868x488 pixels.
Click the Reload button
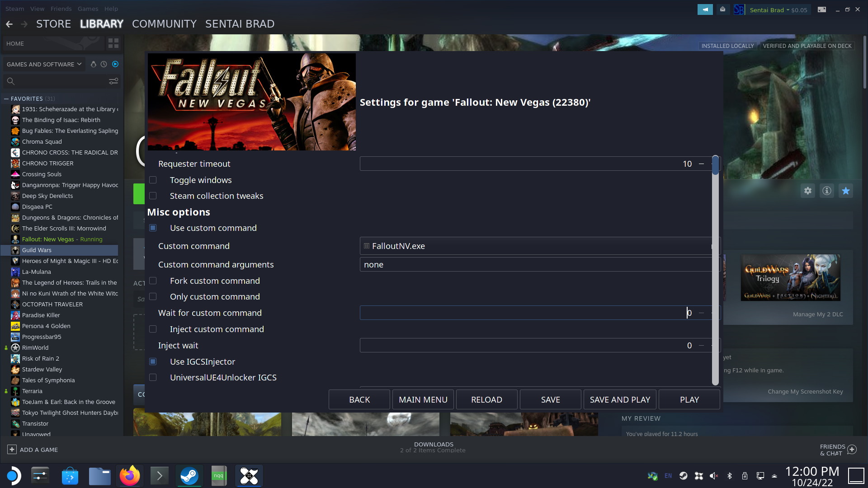(x=486, y=399)
